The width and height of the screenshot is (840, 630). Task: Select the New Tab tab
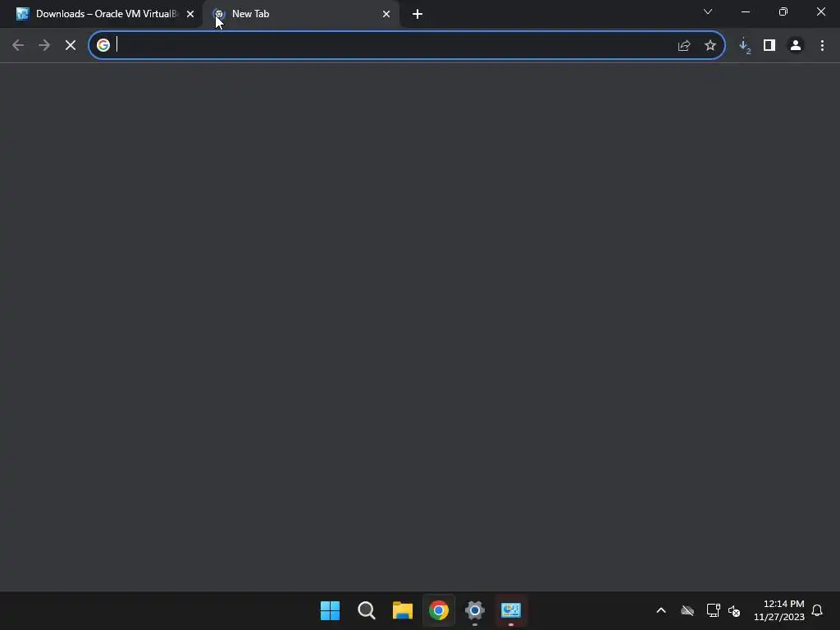click(300, 14)
